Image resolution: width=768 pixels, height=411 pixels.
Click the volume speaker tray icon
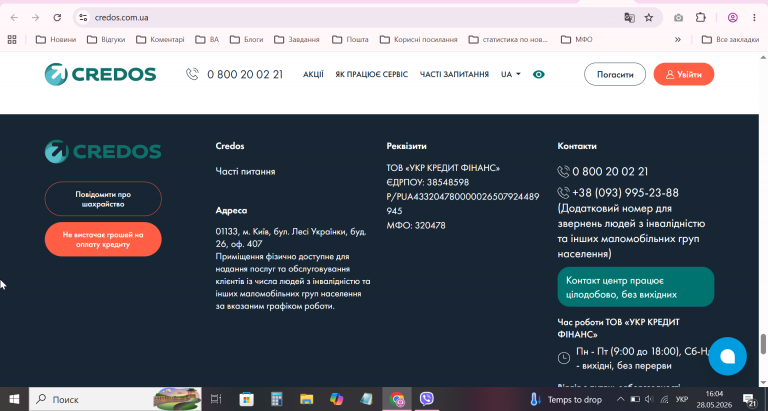(x=649, y=399)
